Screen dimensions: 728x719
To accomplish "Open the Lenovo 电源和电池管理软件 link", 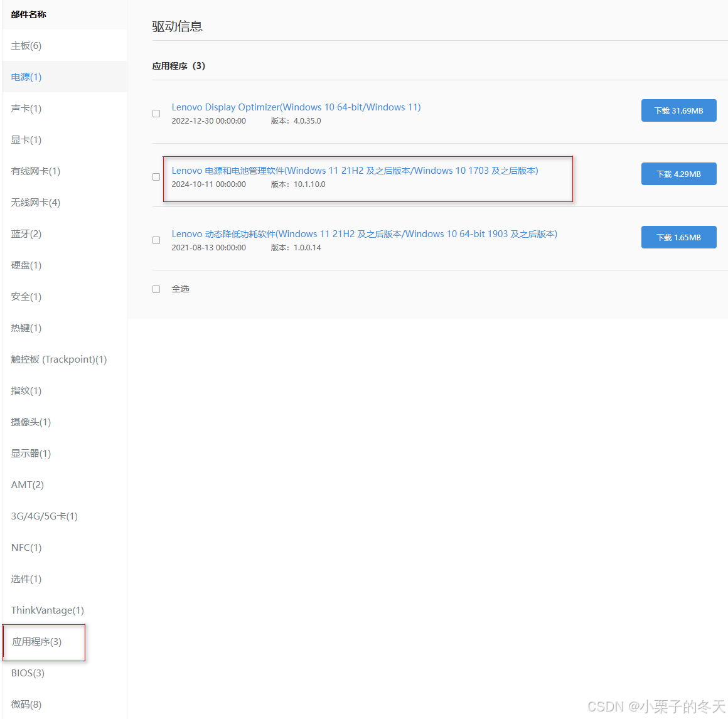I will (355, 171).
